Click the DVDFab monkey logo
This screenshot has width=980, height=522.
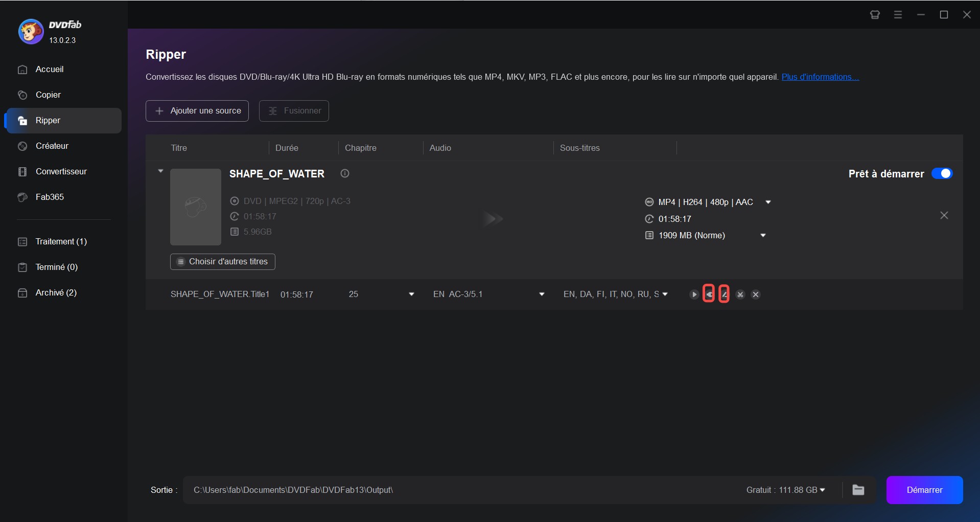(31, 32)
